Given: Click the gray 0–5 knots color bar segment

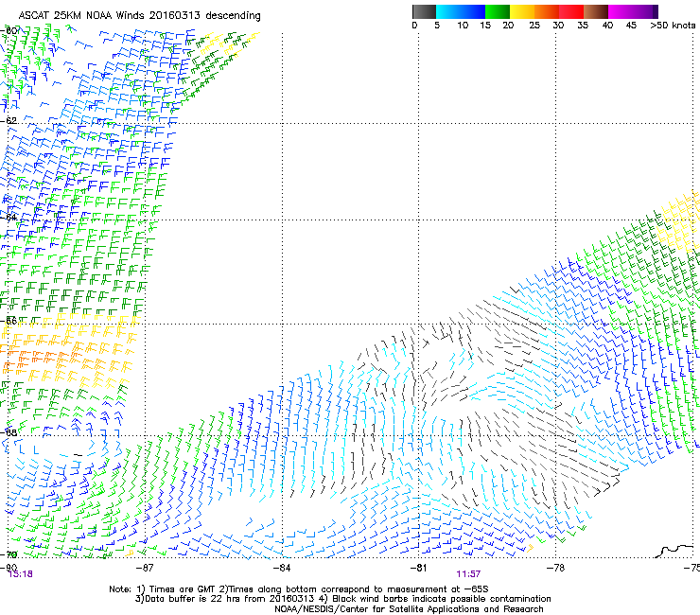Looking at the screenshot, I should 424,11.
